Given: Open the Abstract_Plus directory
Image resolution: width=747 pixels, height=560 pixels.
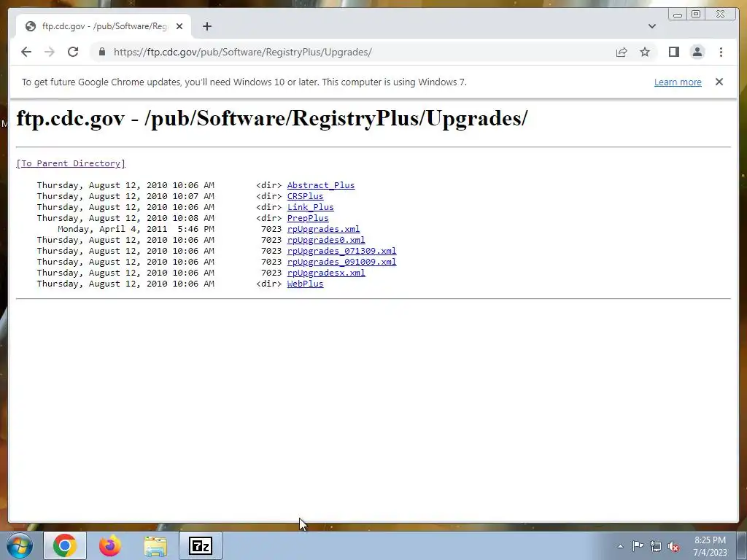Looking at the screenshot, I should click(321, 185).
